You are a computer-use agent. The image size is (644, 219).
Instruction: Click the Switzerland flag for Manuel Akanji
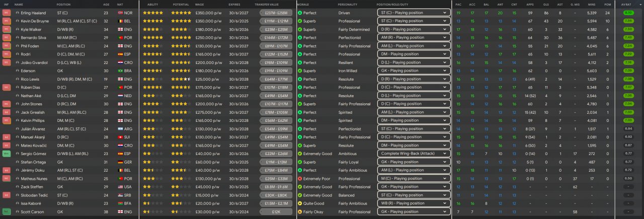[x=120, y=137]
